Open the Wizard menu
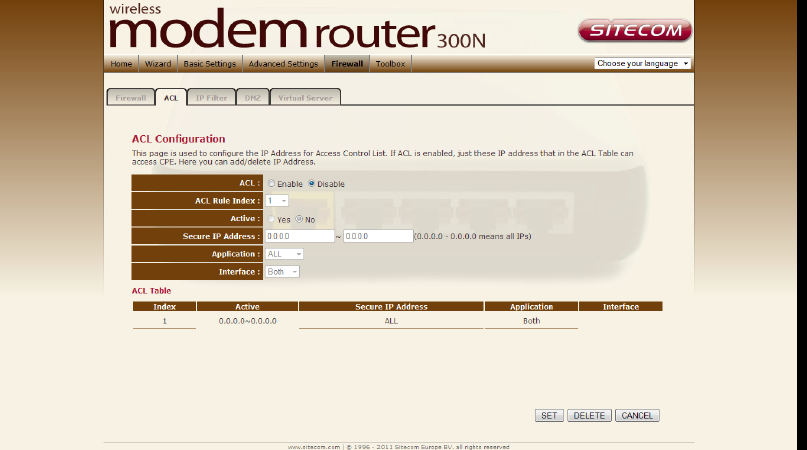 click(x=157, y=64)
